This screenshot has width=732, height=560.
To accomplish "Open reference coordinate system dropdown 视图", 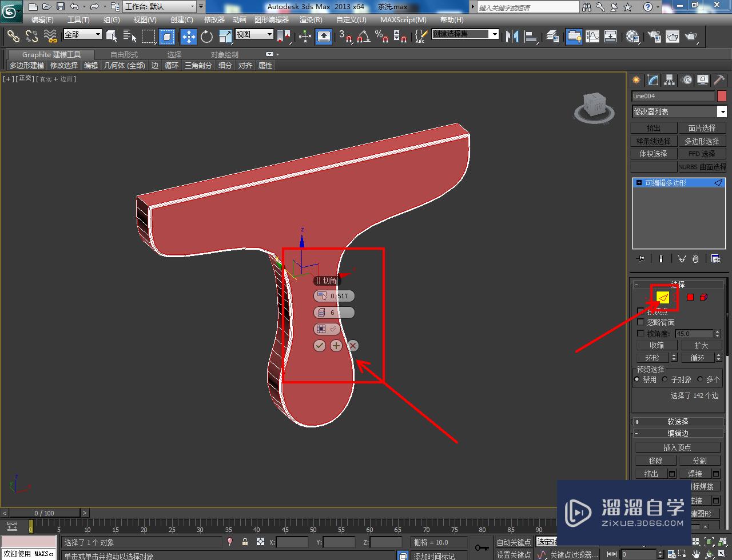I will tap(254, 34).
